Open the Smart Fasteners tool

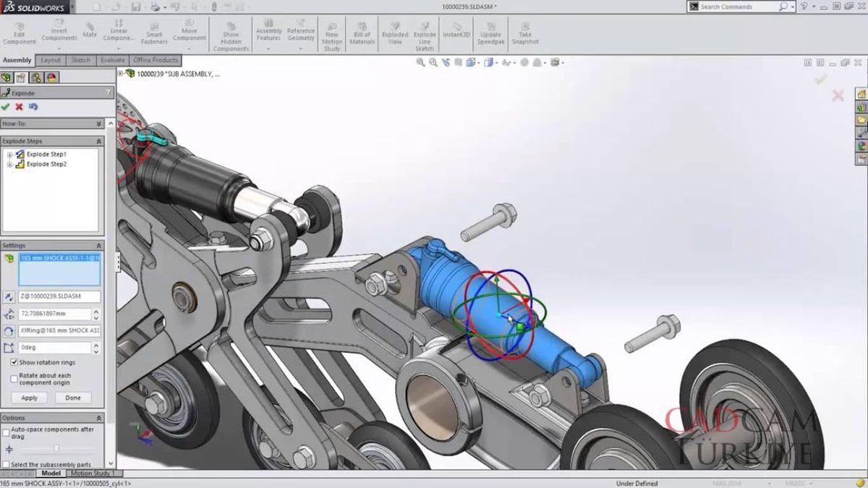pyautogui.click(x=154, y=33)
